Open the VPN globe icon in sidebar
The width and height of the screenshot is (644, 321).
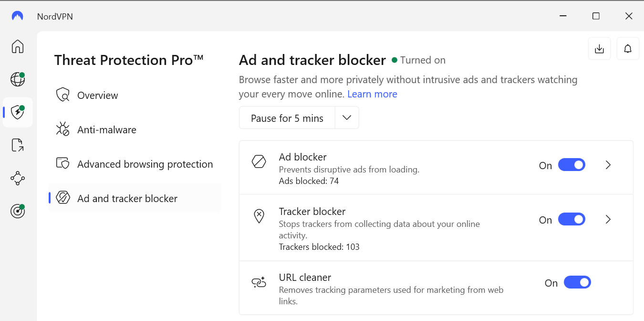click(x=17, y=79)
